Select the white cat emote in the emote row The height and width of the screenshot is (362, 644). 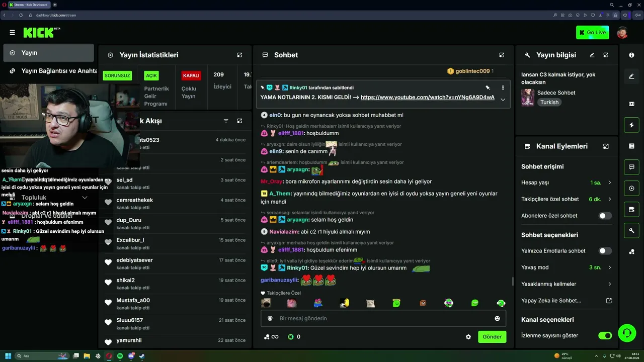pyautogui.click(x=370, y=303)
